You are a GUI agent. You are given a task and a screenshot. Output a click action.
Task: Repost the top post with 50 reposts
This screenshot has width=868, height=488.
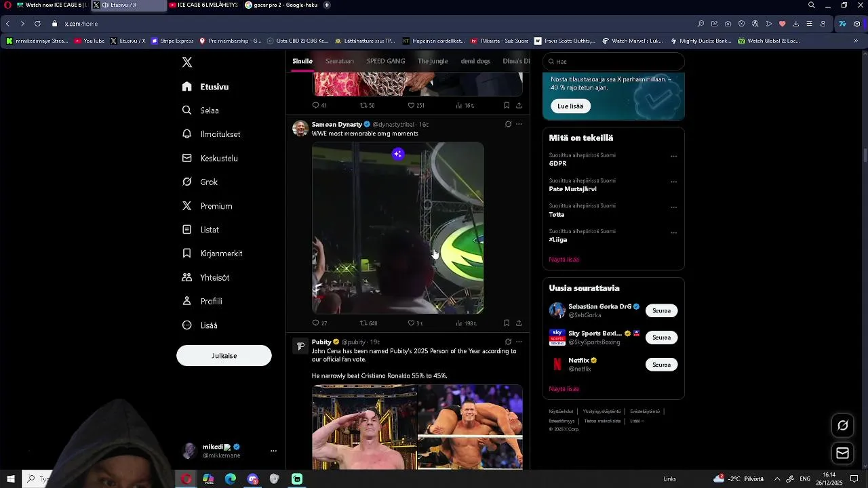point(363,105)
